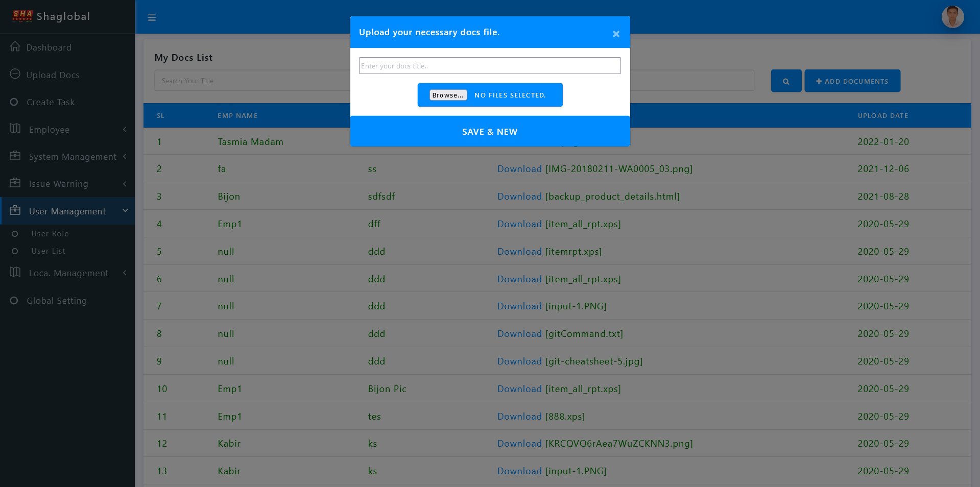Expand the Loca. Management chevron
This screenshot has height=487, width=980.
[x=125, y=273]
